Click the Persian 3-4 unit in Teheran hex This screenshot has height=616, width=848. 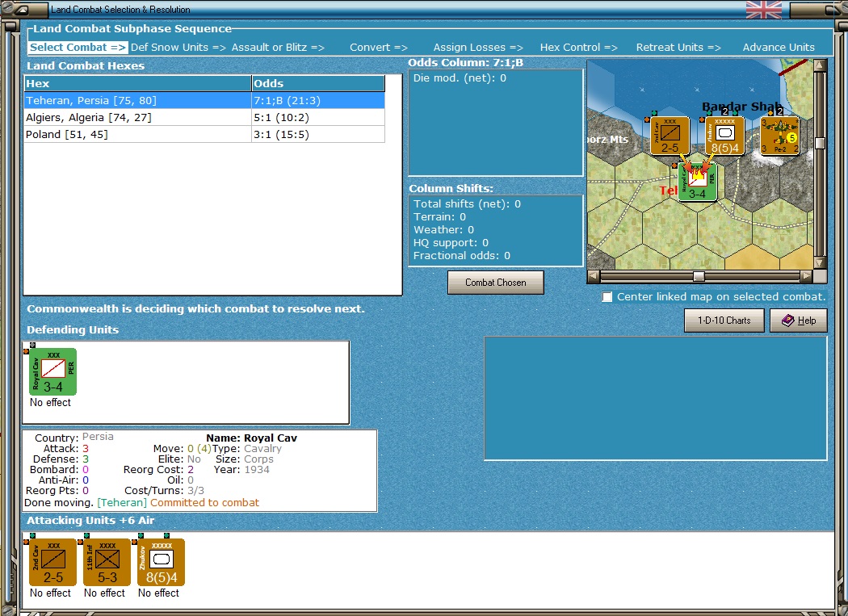click(x=698, y=182)
